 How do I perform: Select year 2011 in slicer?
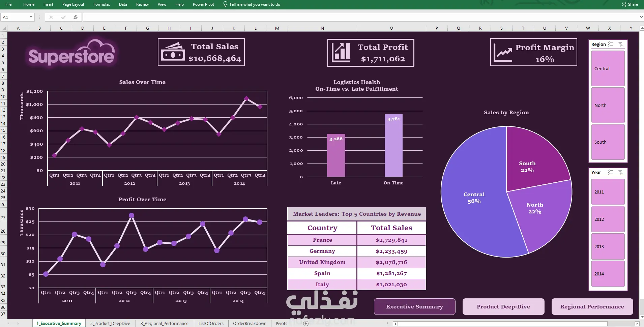click(608, 192)
